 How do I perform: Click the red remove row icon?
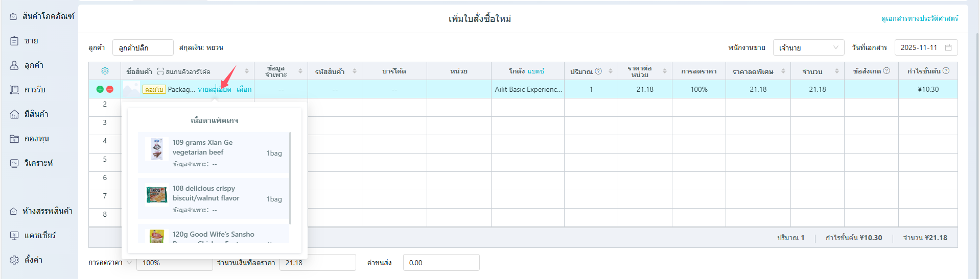[110, 89]
